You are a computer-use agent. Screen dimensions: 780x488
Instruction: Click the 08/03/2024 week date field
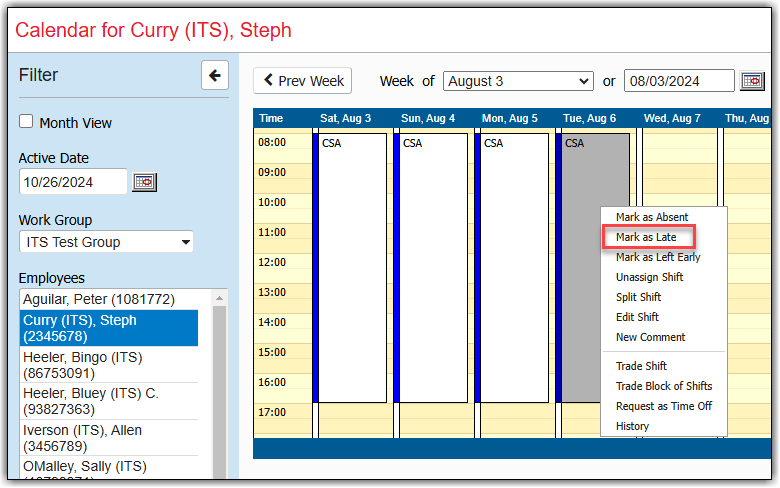679,81
